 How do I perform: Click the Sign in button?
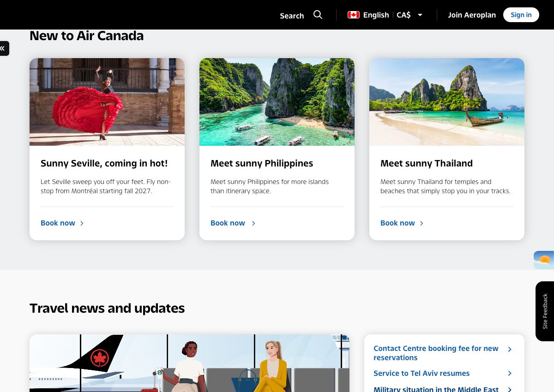pyautogui.click(x=521, y=15)
